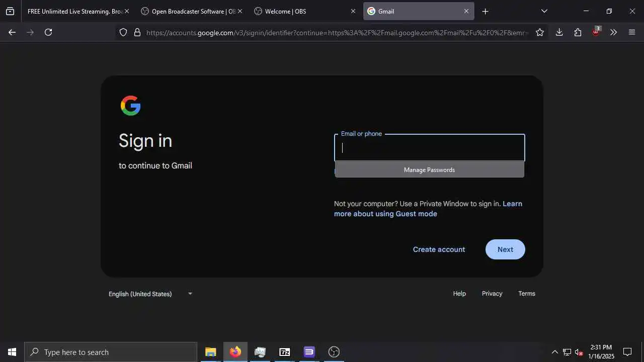Open the Downloads panel
This screenshot has height=362, width=644.
coord(559,32)
